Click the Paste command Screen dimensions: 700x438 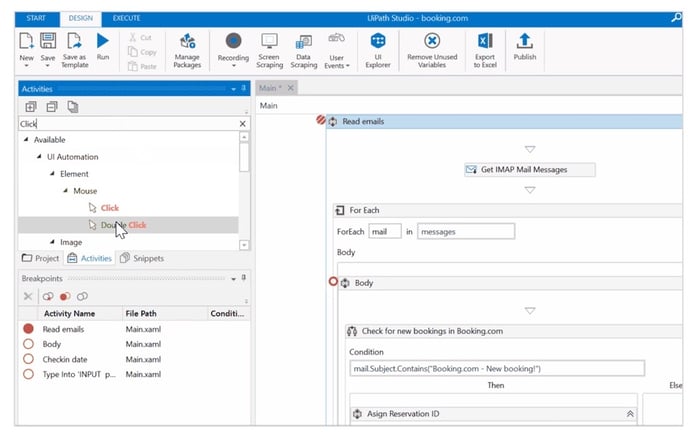142,67
